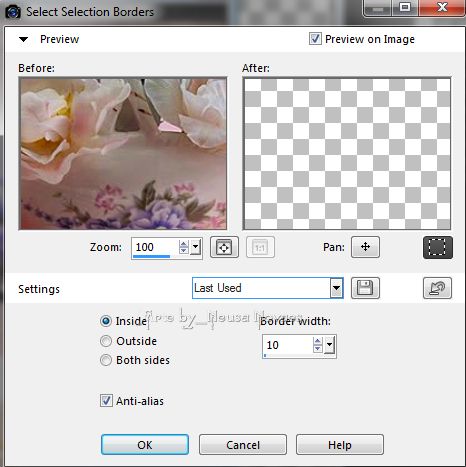Click the reset to default icon

pyautogui.click(x=437, y=288)
